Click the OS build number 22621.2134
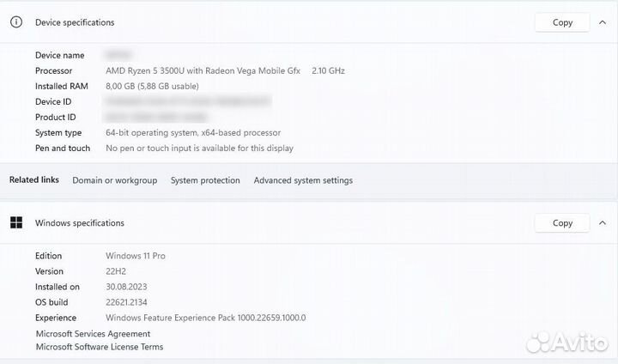This screenshot has height=364, width=618. (129, 302)
